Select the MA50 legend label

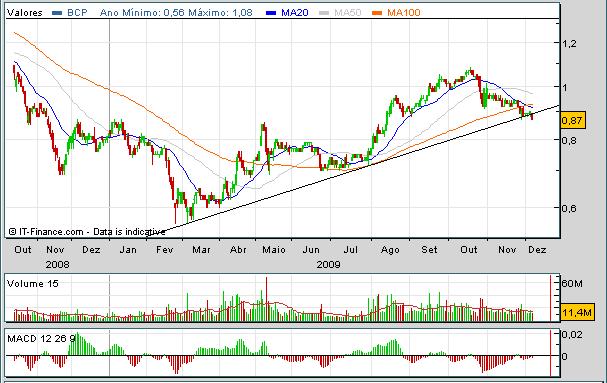coord(348,13)
